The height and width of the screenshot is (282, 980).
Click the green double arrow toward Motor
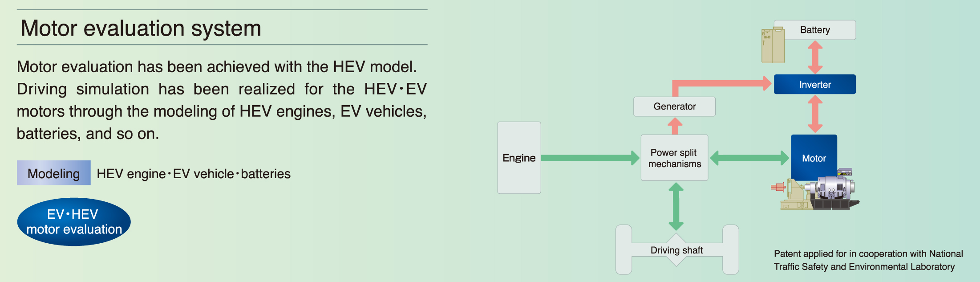tap(749, 158)
